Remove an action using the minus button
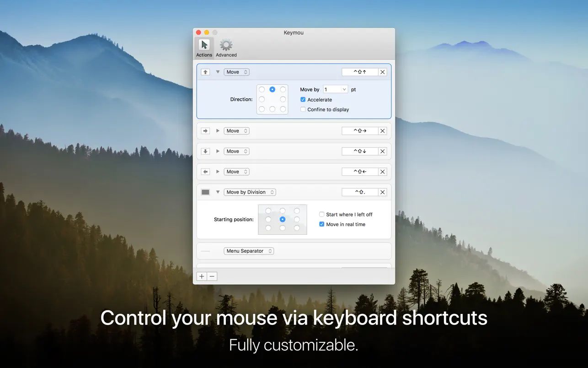This screenshot has width=588, height=368. (211, 276)
